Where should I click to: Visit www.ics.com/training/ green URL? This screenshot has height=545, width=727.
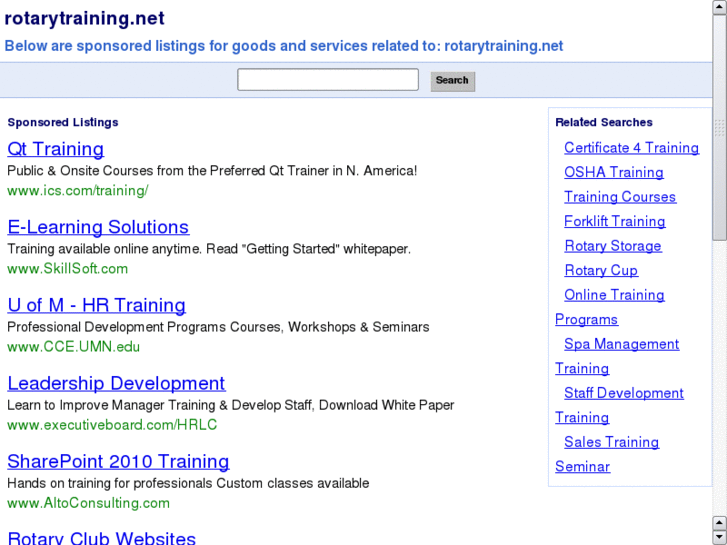(x=78, y=191)
